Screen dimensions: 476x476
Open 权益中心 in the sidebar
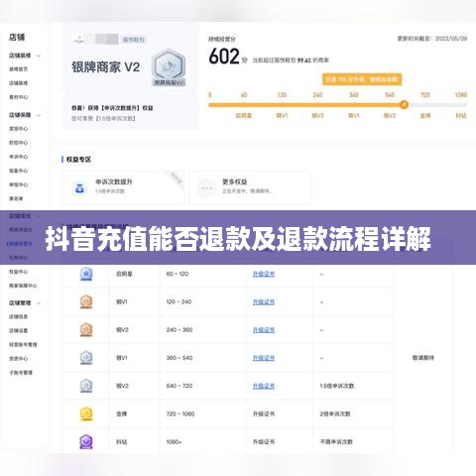tap(19, 272)
